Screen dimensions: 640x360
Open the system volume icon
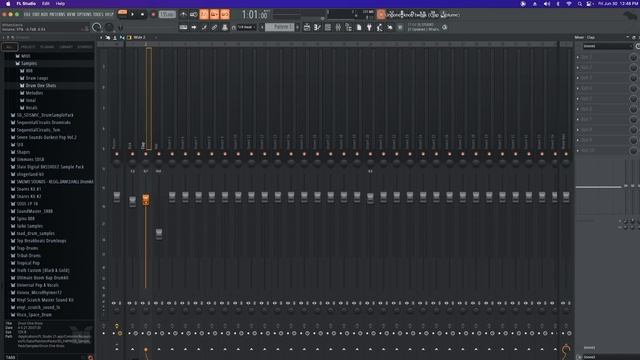tap(547, 4)
